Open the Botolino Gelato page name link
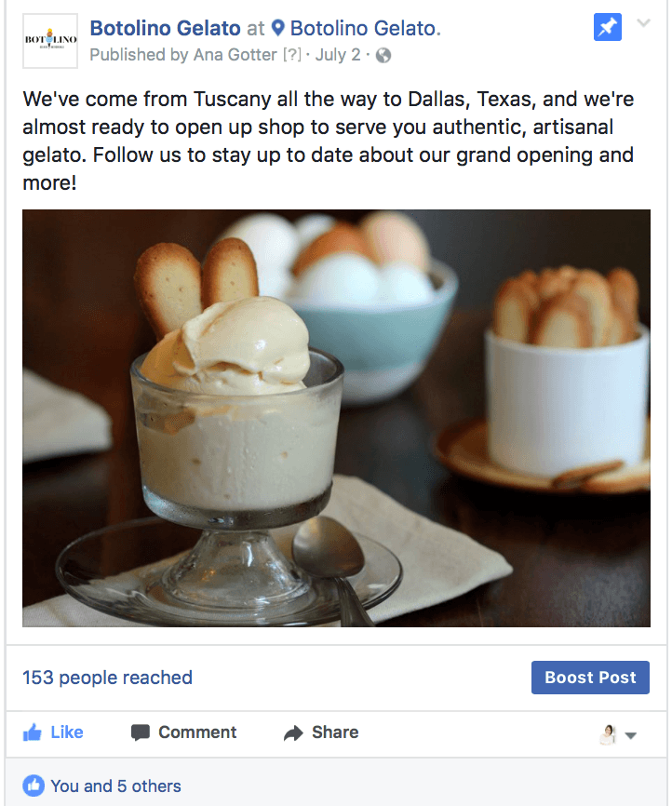 coord(165,28)
